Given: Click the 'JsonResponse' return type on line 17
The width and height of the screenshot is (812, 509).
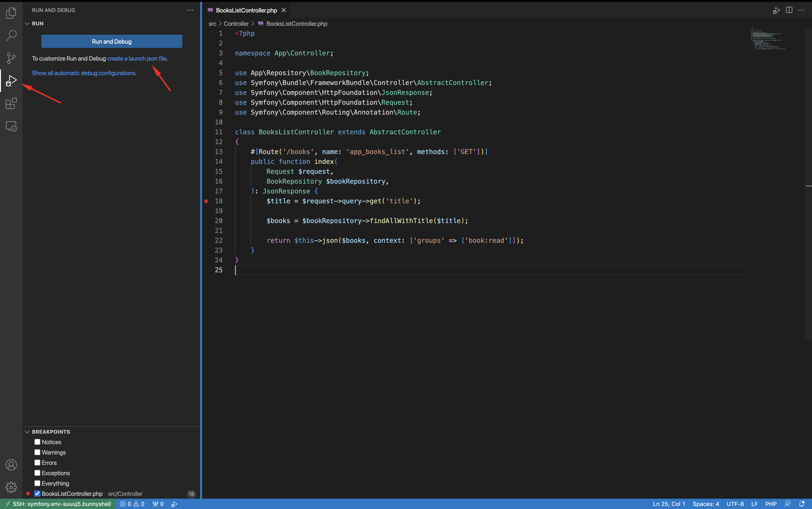Looking at the screenshot, I should 286,191.
